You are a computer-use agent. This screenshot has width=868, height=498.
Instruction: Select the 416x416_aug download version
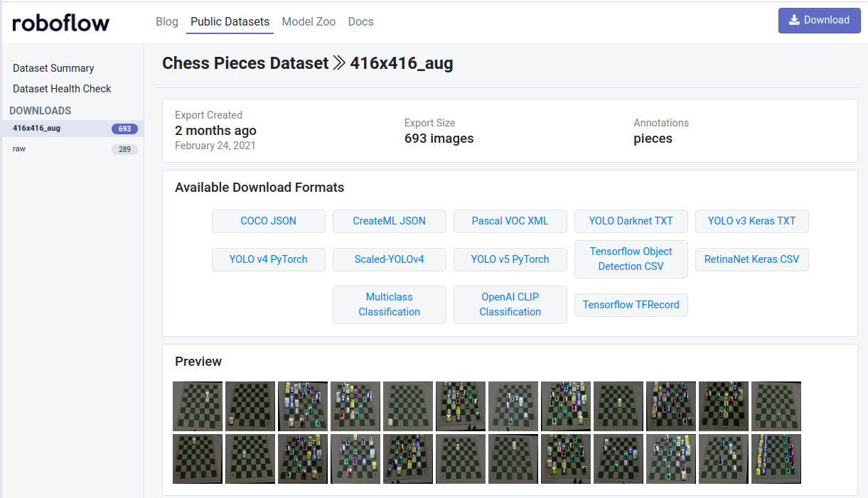pos(72,129)
